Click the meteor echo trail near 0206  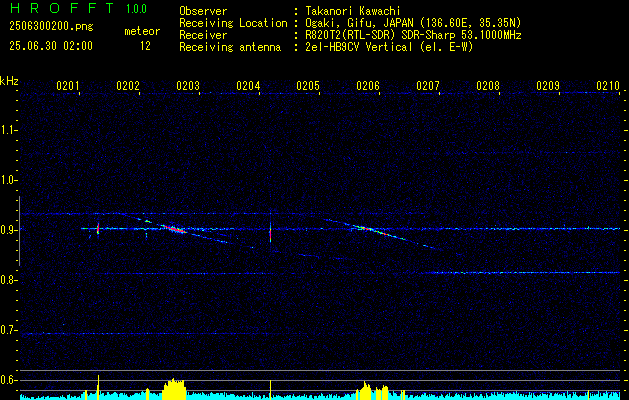(379, 232)
